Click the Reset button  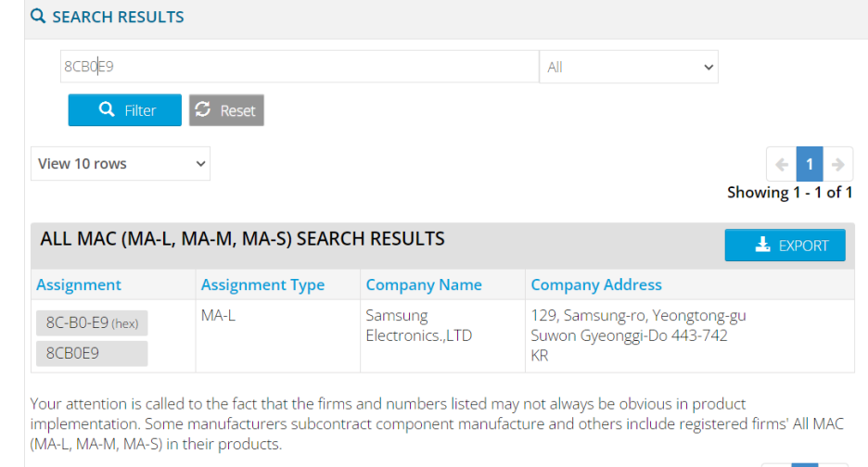[226, 110]
